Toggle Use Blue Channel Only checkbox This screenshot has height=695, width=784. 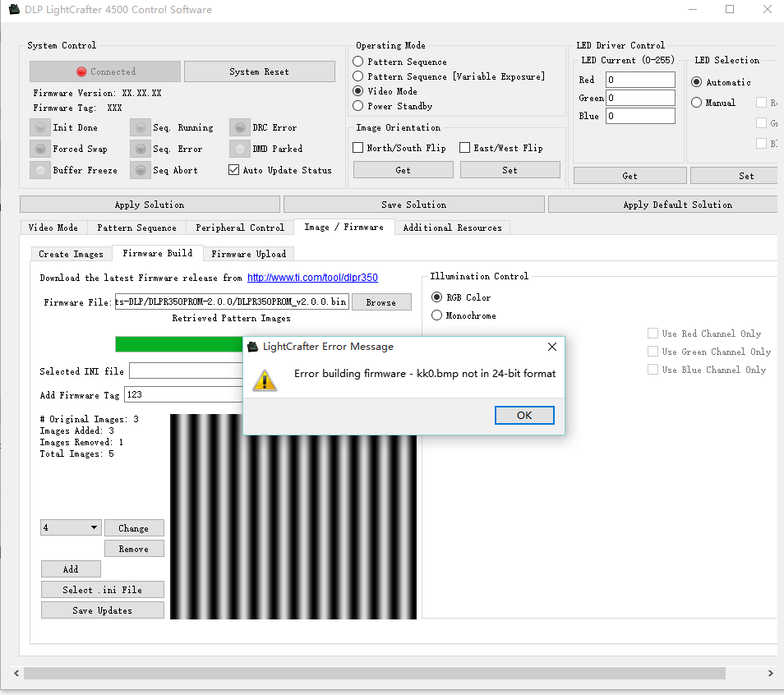[653, 370]
